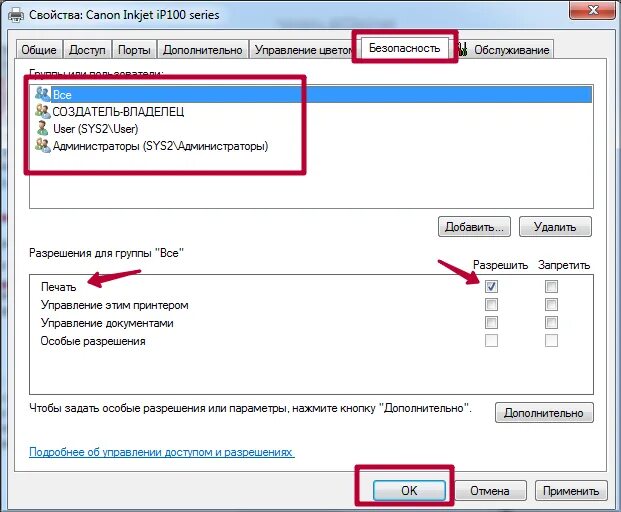Allow Управление документами permission
This screenshot has width=621, height=512.
(x=491, y=323)
